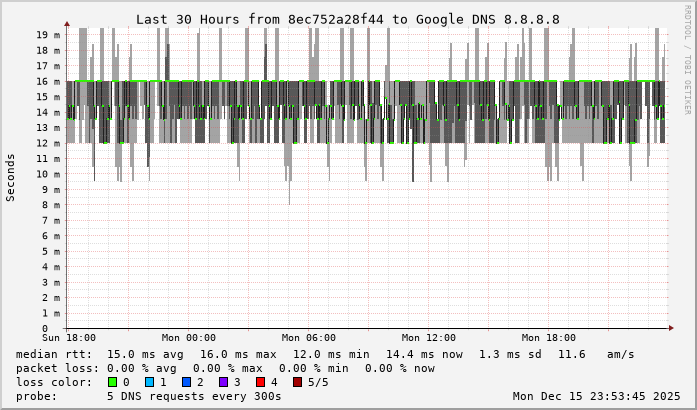Click the cyan loss color swatch for 1
Viewport: 697px width, 410px height.
(149, 382)
